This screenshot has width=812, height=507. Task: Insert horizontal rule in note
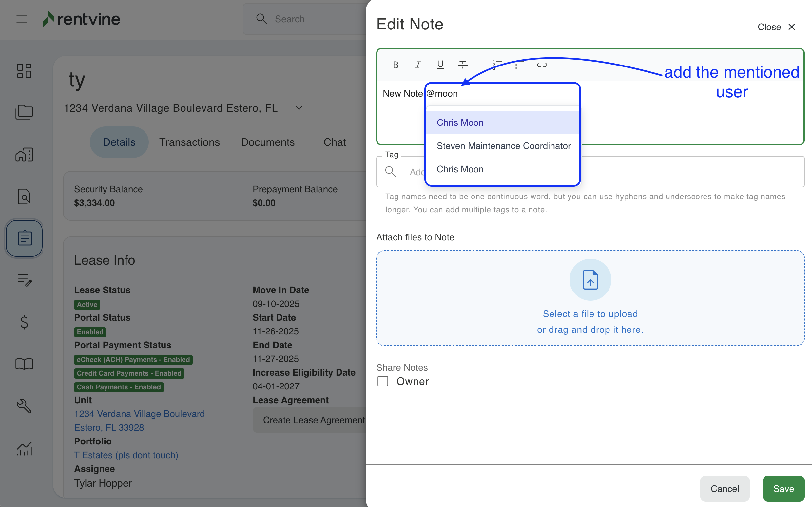[x=564, y=65]
